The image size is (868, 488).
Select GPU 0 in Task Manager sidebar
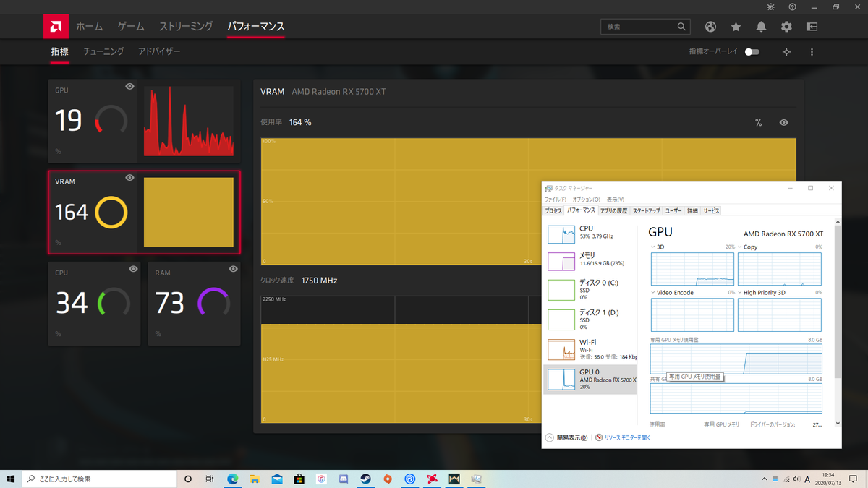[590, 379]
